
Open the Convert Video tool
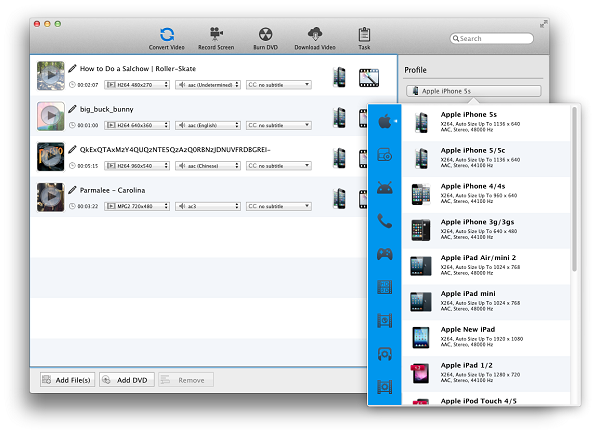click(x=166, y=38)
